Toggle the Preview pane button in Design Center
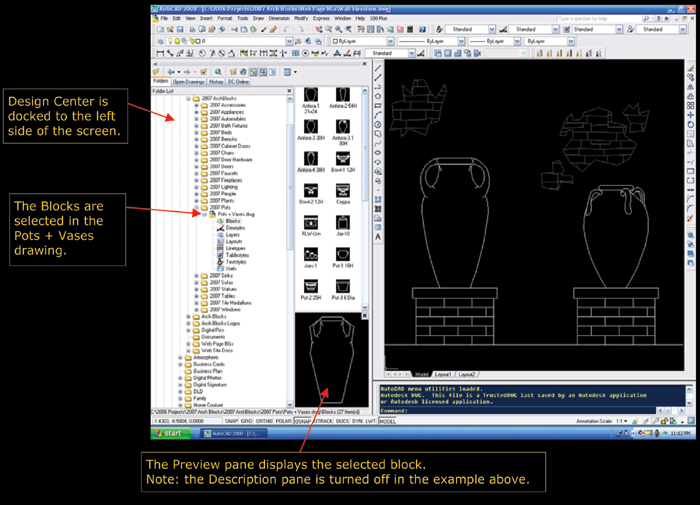This screenshot has width=700, height=505. pyautogui.click(x=263, y=71)
